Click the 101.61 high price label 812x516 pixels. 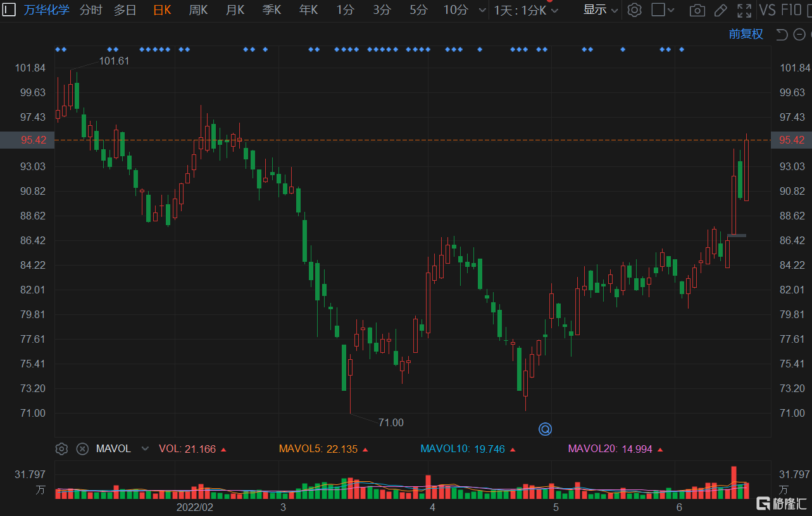coord(114,61)
